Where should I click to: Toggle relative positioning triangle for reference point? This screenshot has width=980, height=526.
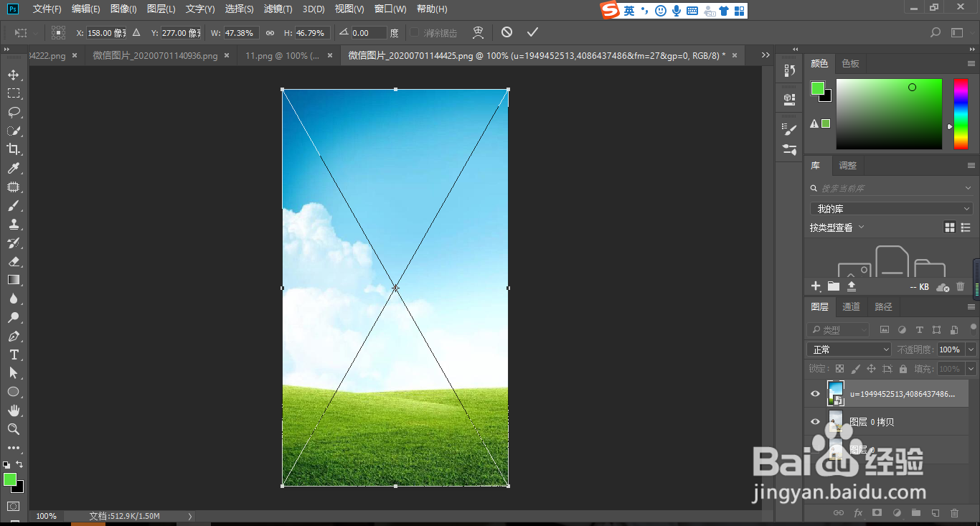point(136,33)
